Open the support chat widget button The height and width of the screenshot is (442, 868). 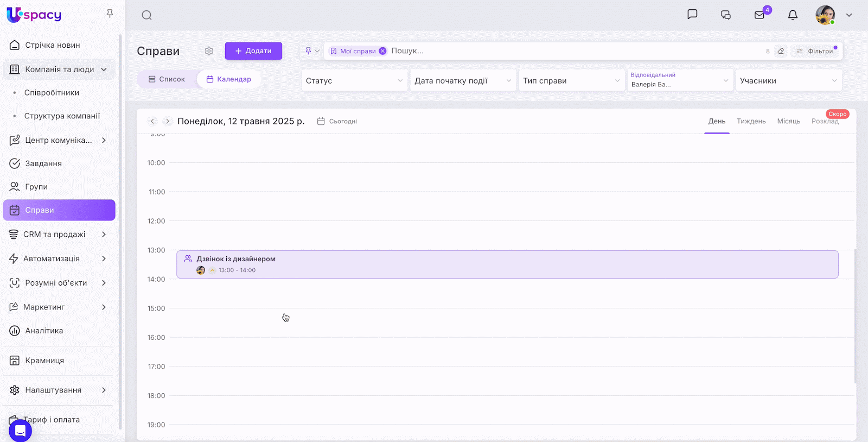coord(20,431)
